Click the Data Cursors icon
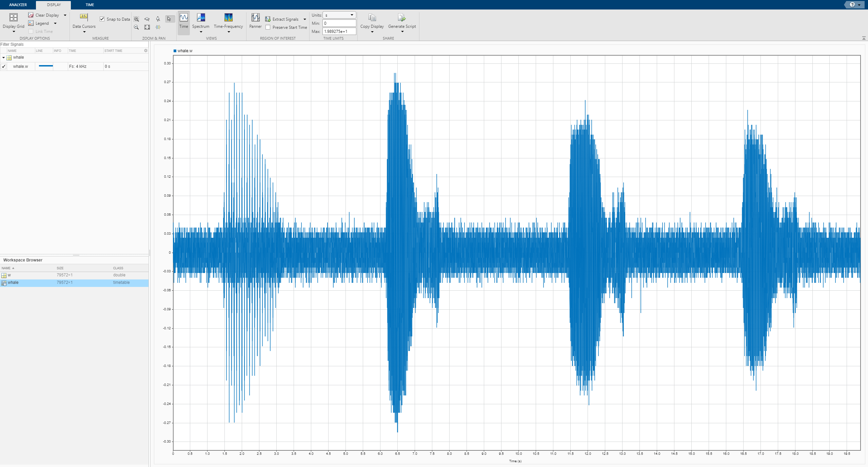This screenshot has width=868, height=467. tap(84, 17)
